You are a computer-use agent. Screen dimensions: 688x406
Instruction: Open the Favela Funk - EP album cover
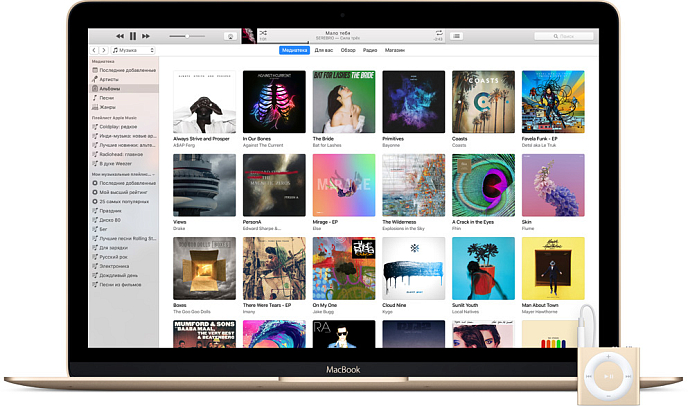click(553, 102)
